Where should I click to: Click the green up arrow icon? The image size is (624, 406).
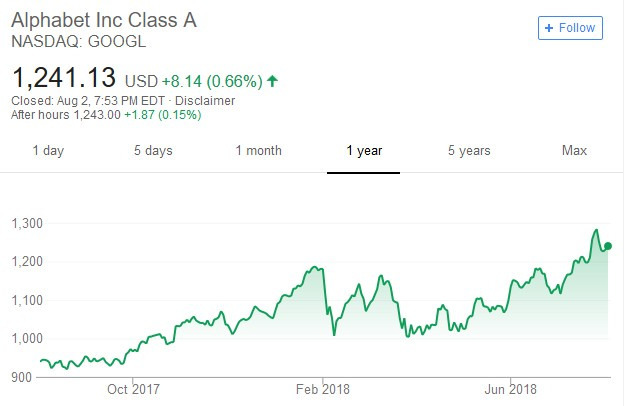coord(272,81)
